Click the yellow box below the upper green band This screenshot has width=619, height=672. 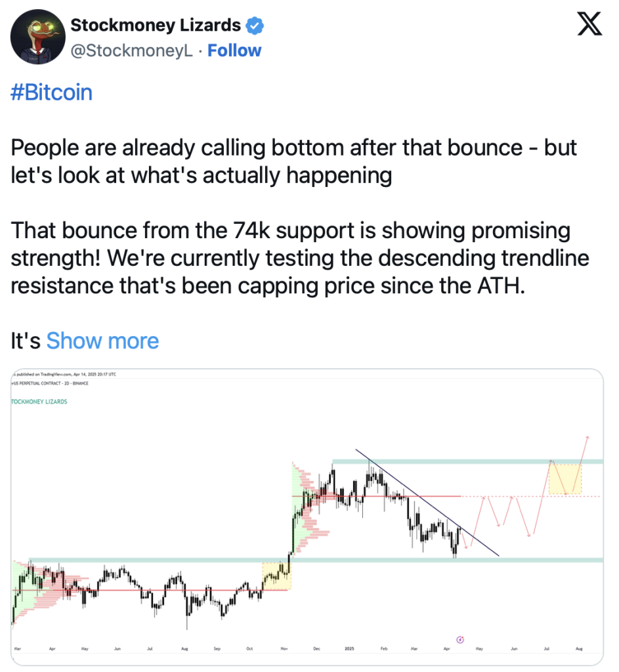click(565, 479)
